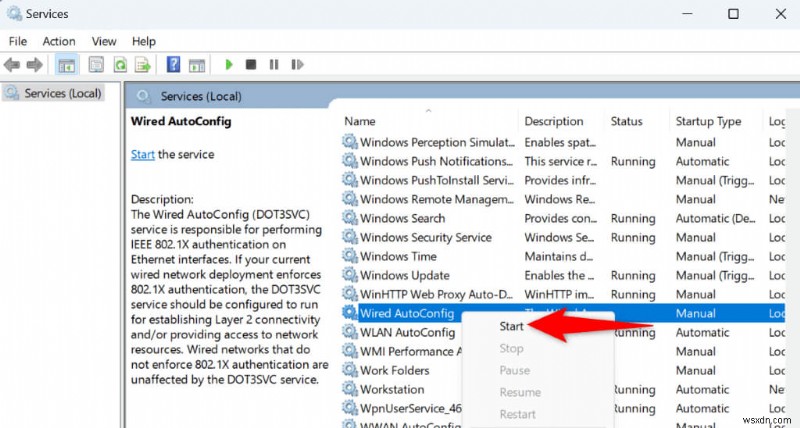Viewport: 800px width, 428px height.
Task: Click gear icon of WLAN AutoConfig row
Action: pyautogui.click(x=349, y=332)
